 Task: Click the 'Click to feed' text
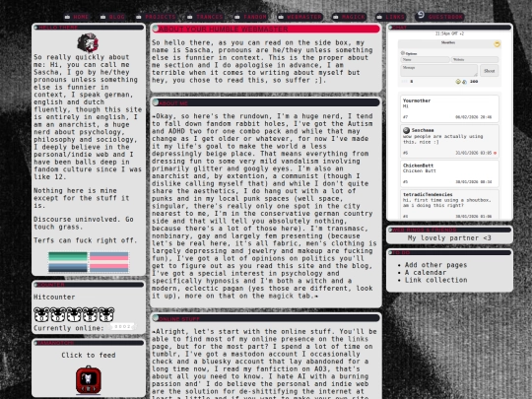pos(89,355)
